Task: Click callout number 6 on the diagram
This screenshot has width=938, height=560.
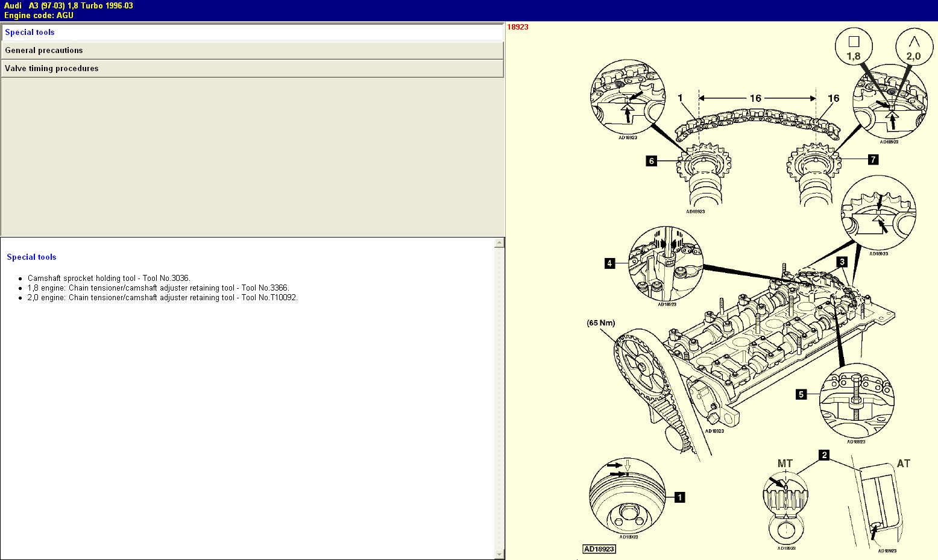Action: click(x=651, y=161)
